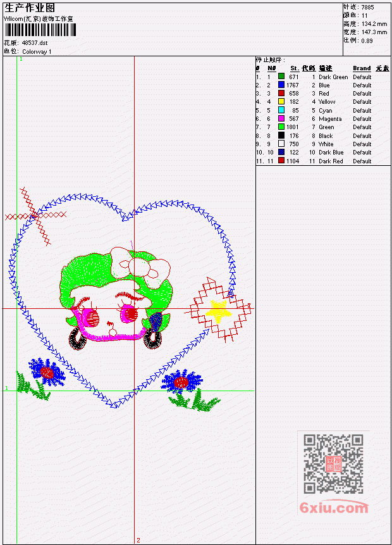The image size is (392, 545).
Task: Select the stitch count '85'
Action: click(x=295, y=111)
